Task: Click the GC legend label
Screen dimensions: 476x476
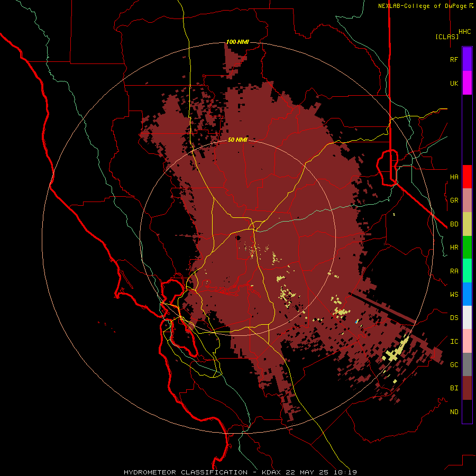Action: coord(454,365)
